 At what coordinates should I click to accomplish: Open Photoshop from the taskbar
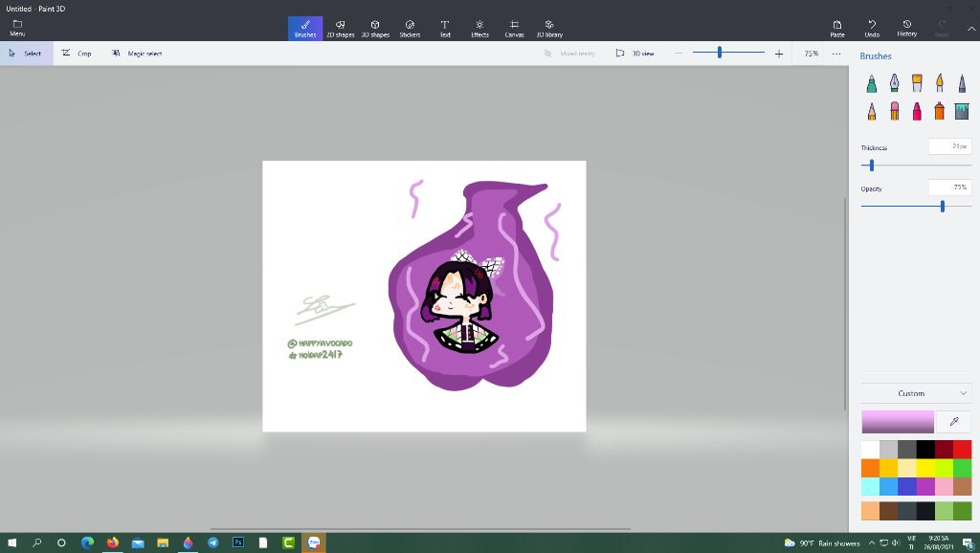(x=238, y=542)
